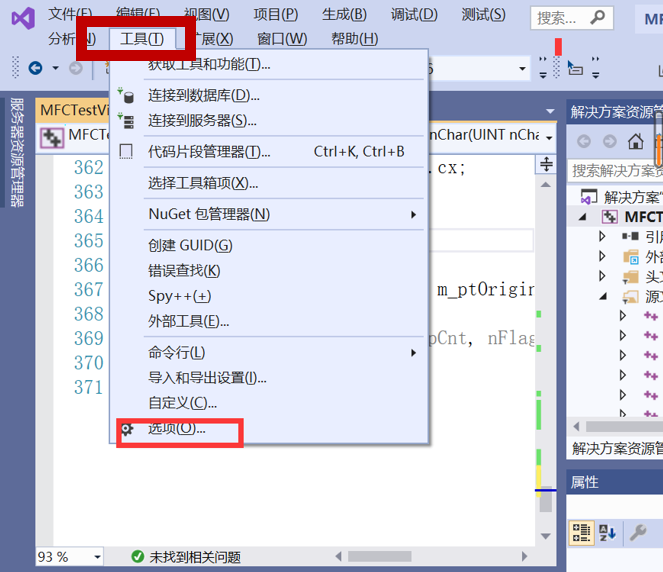Open 选项(O)... entry
The image size is (663, 572).
269,429
